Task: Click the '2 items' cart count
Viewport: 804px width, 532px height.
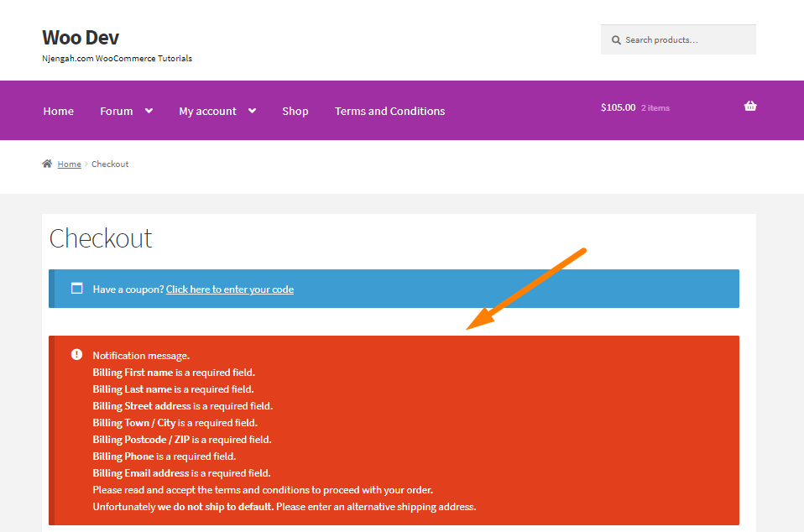Action: point(655,108)
